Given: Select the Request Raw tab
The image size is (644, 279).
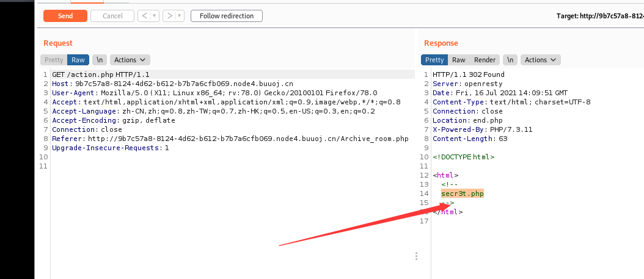Looking at the screenshot, I should tap(78, 60).
